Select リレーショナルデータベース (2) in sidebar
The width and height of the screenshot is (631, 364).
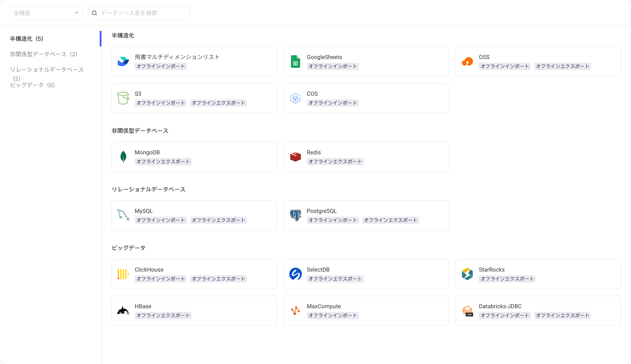[x=47, y=74]
